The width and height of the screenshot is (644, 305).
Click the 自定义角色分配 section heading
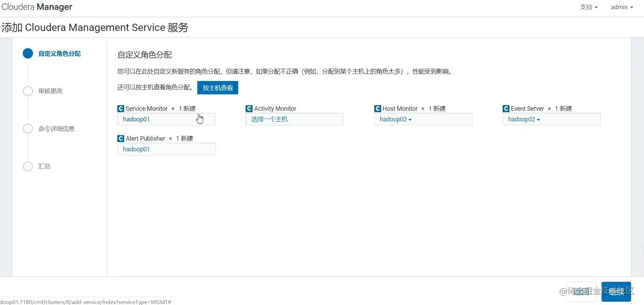(x=144, y=55)
